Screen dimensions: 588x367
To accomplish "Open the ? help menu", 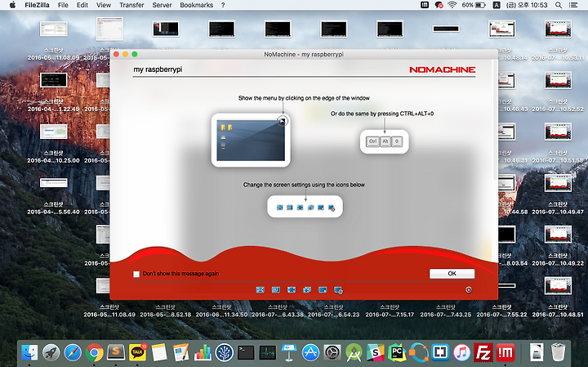I will click(223, 5).
